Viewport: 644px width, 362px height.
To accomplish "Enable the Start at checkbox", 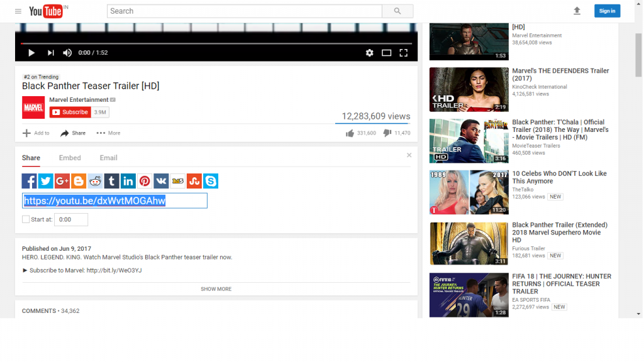I will [x=26, y=219].
